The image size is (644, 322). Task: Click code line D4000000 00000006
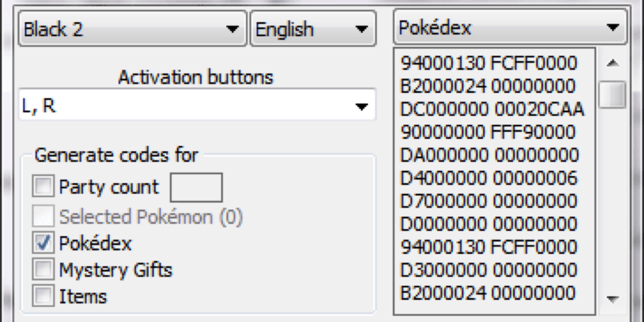click(x=489, y=178)
